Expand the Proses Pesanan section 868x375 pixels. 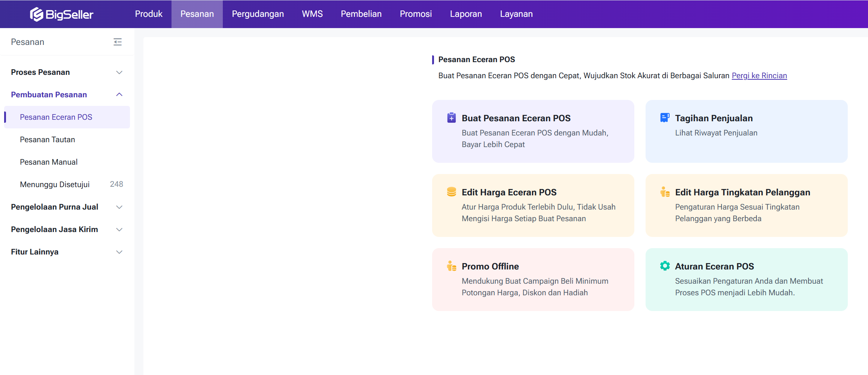pos(119,72)
